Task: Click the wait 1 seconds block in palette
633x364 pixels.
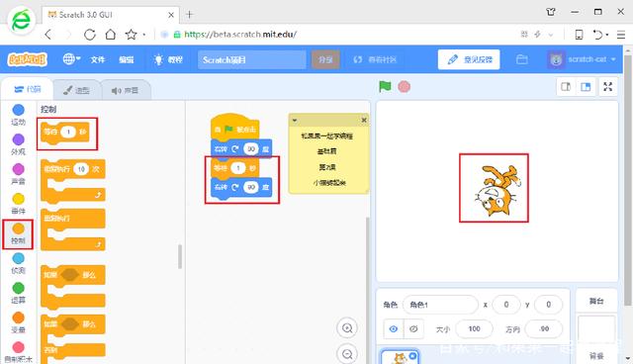Action: 64,133
